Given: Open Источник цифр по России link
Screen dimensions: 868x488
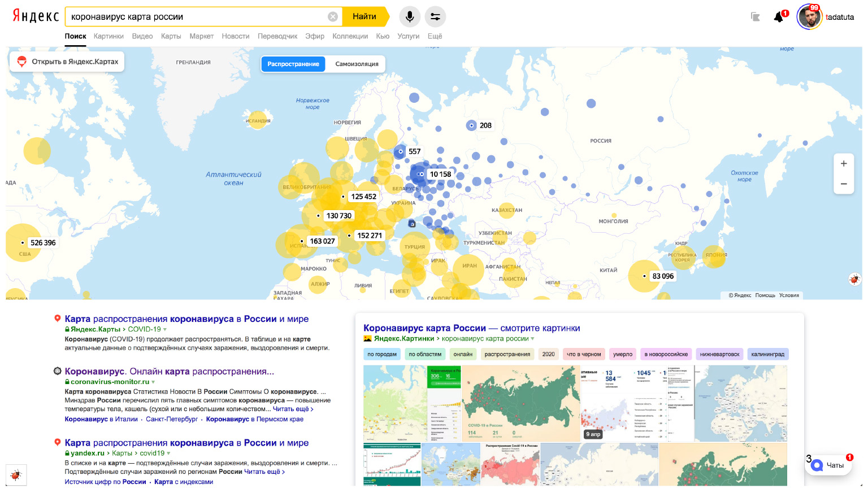Looking at the screenshot, I should (105, 482).
